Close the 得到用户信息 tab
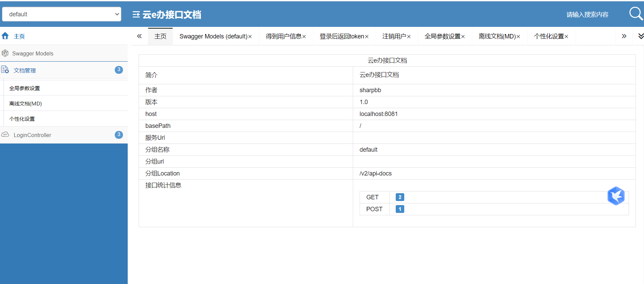644x284 pixels. pos(304,37)
